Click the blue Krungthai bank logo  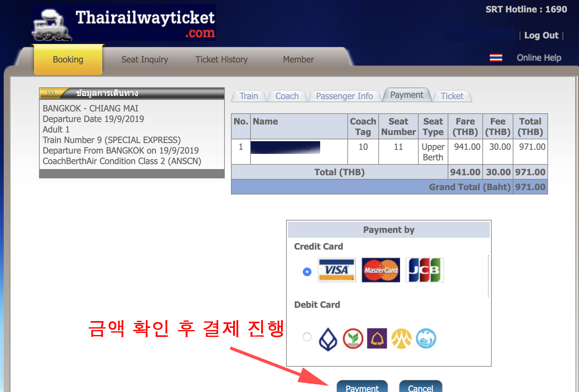pos(426,338)
